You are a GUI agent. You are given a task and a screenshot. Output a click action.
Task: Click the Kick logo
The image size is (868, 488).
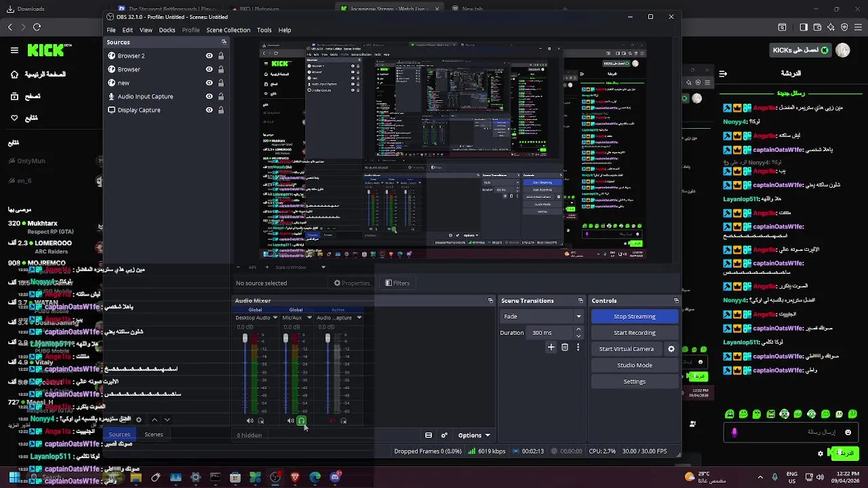pos(49,50)
